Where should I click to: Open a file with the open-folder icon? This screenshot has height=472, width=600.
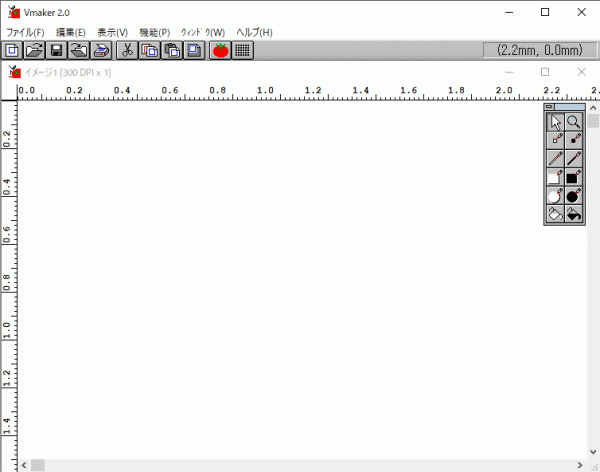tap(34, 50)
